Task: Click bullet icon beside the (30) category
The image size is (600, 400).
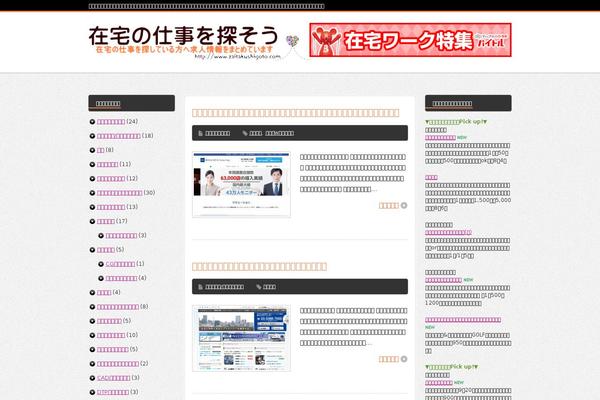Action: (92, 193)
